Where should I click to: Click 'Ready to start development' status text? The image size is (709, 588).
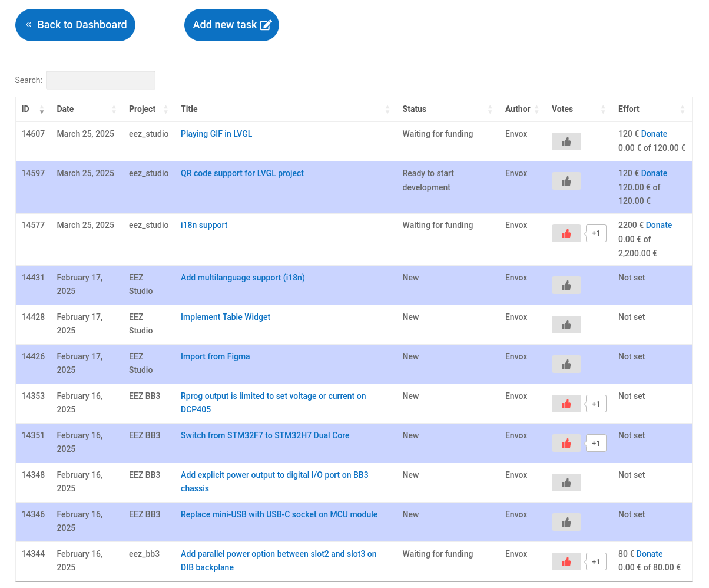point(428,180)
